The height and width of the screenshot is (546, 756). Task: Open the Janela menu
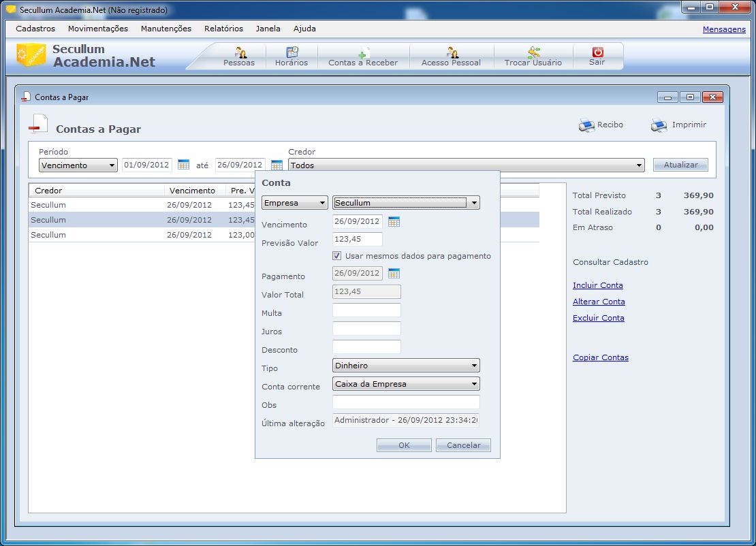268,29
